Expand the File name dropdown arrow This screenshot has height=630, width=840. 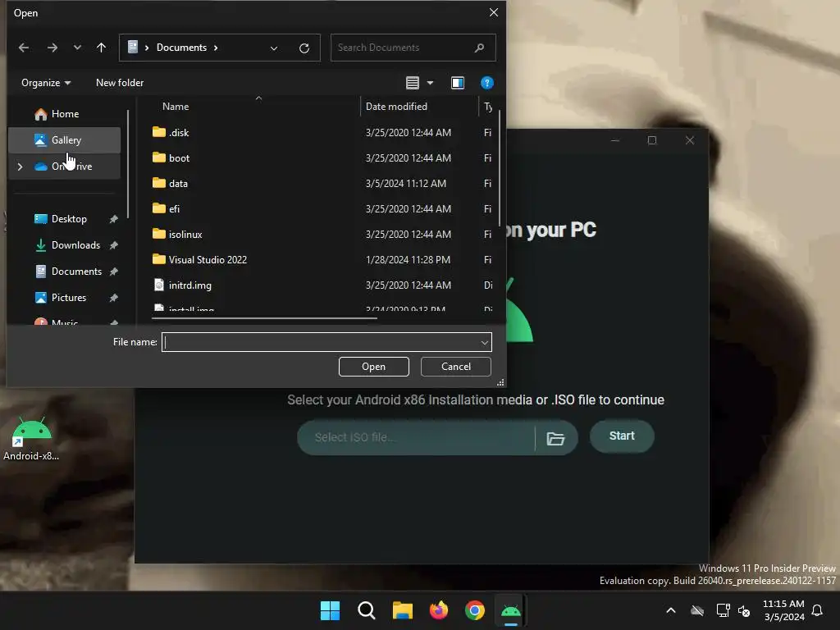[x=484, y=342]
